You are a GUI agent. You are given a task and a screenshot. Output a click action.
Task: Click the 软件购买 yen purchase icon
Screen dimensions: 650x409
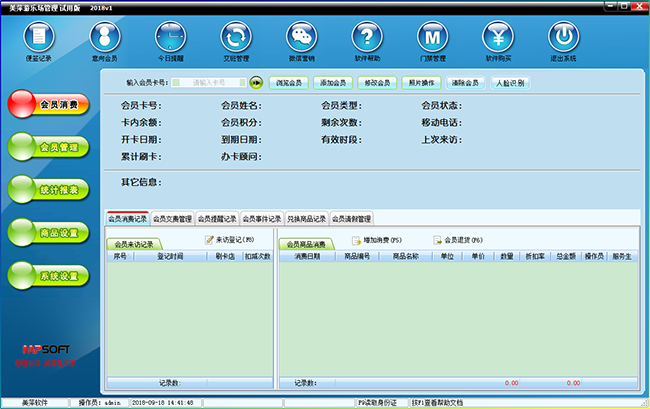498,37
